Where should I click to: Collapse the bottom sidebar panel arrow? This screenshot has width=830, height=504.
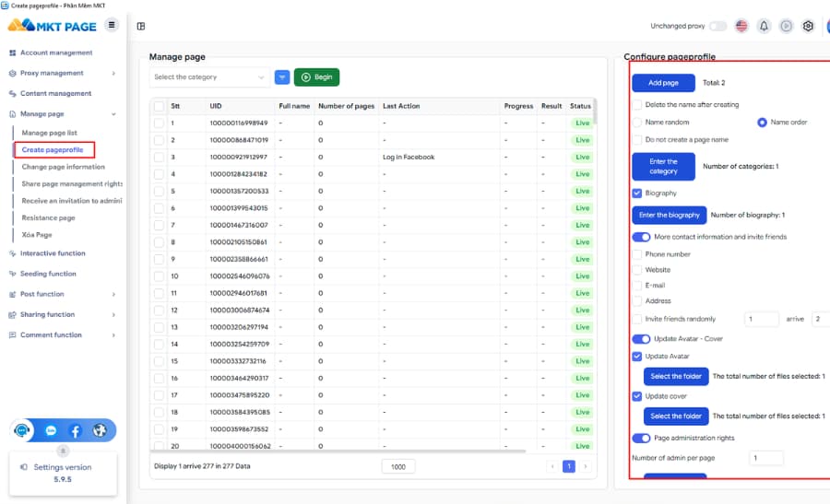(x=63, y=451)
